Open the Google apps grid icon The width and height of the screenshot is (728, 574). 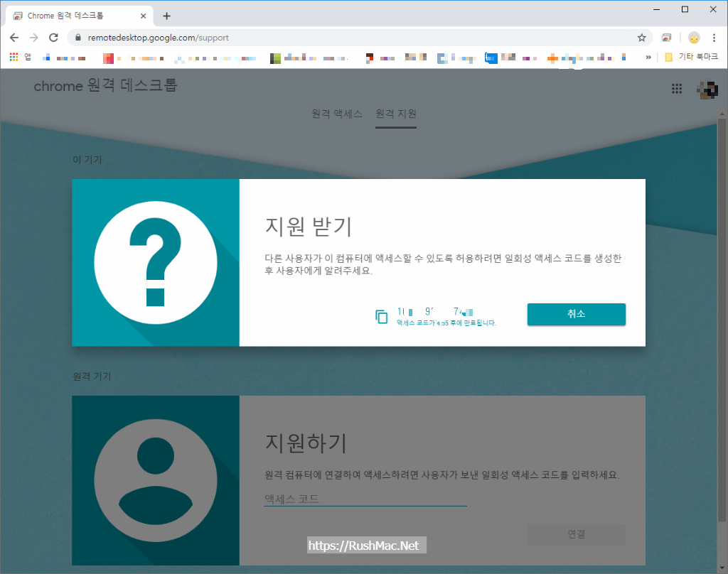[x=677, y=89]
